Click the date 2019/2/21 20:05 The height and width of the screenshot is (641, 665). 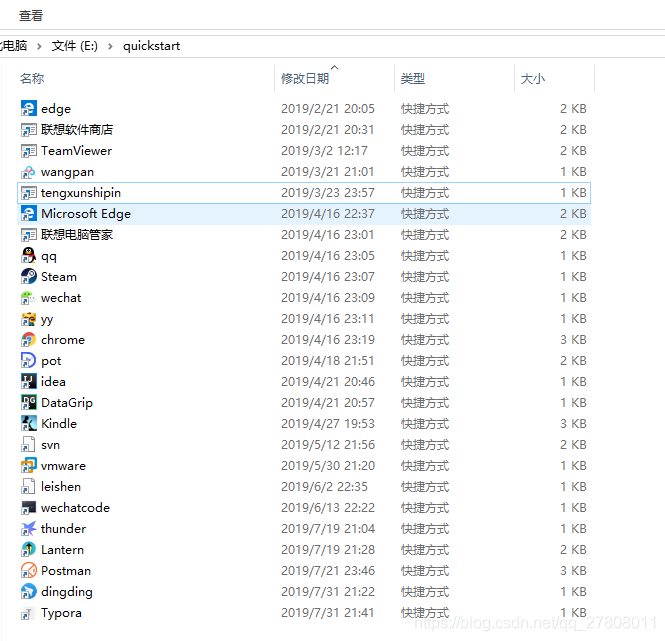328,109
